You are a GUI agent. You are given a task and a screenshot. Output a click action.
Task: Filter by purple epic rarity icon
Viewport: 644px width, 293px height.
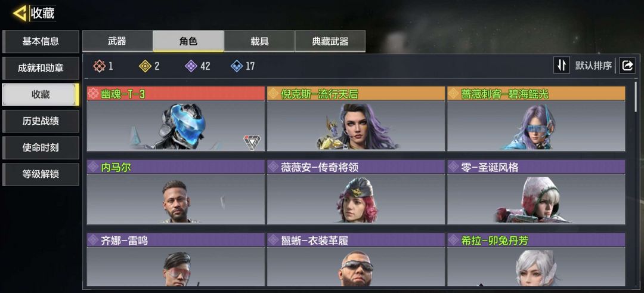point(191,66)
